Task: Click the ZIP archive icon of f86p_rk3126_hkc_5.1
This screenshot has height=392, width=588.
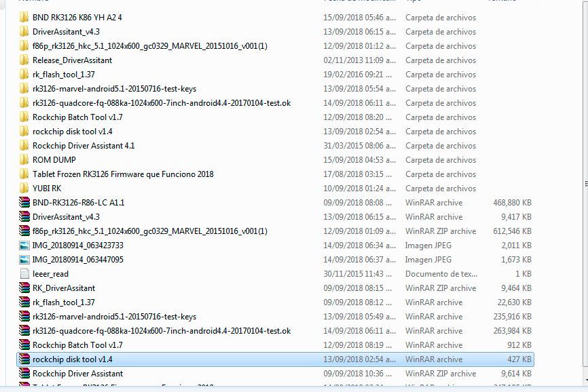Action: coord(24,231)
